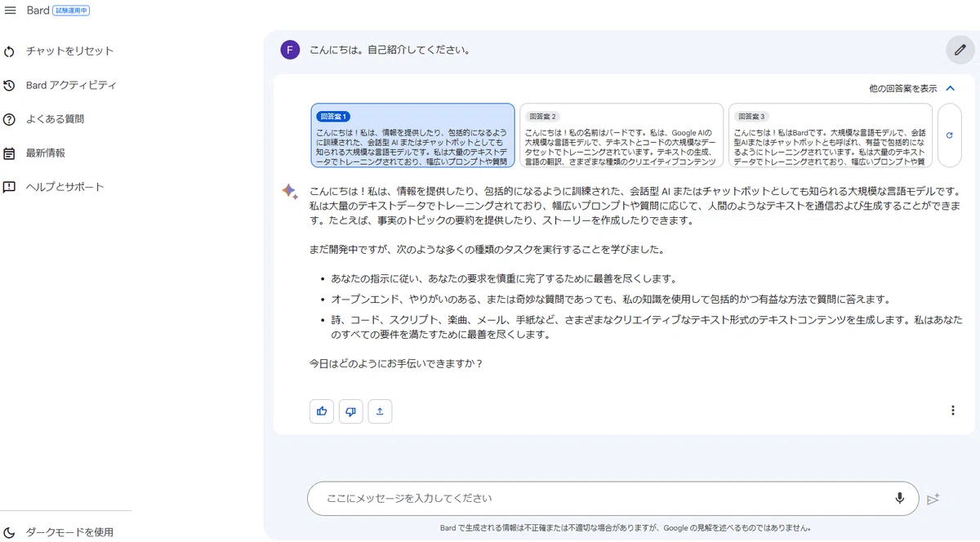The width and height of the screenshot is (980, 542).
Task: Click 他の回答案を表示 label
Action: (902, 88)
